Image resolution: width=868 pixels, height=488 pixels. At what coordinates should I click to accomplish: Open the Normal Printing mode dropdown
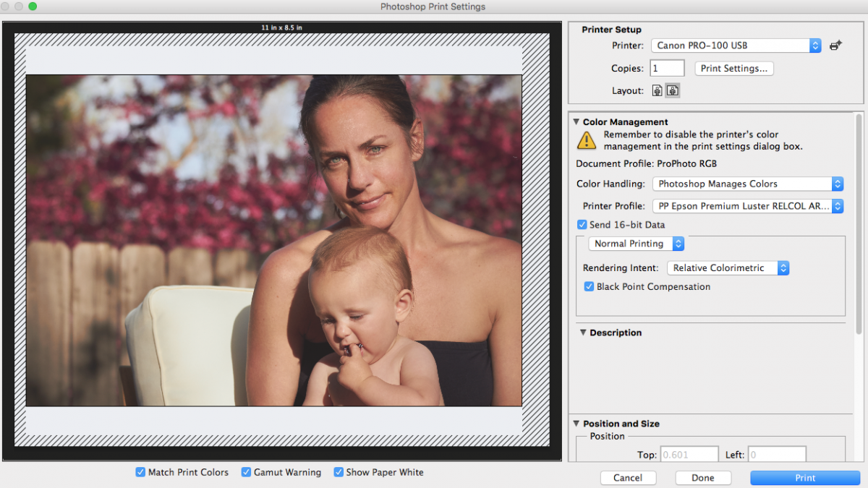click(x=637, y=244)
